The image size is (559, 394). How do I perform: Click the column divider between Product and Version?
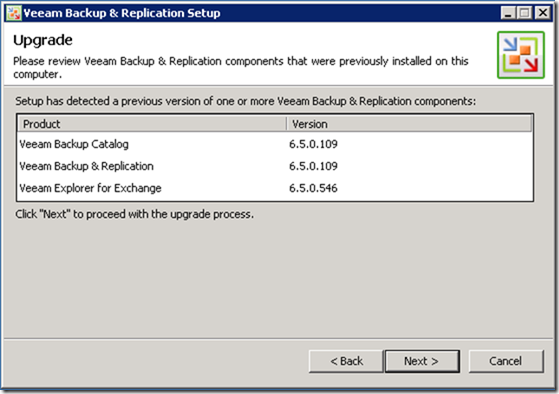[287, 124]
